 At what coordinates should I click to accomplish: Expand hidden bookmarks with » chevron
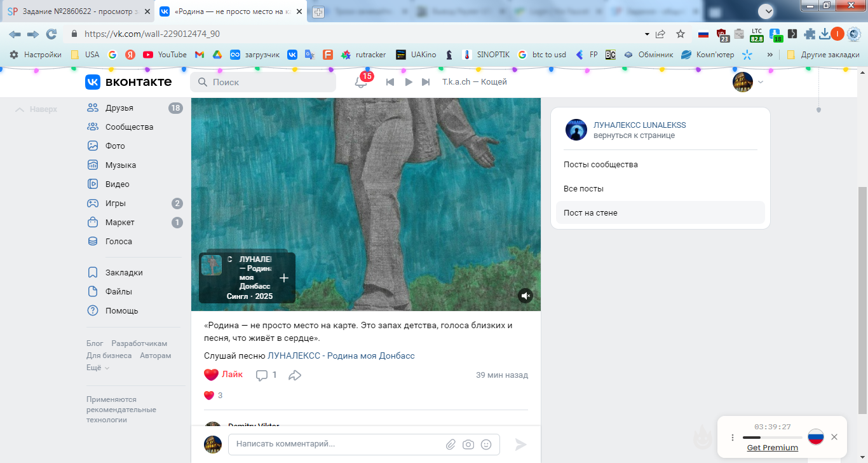770,55
